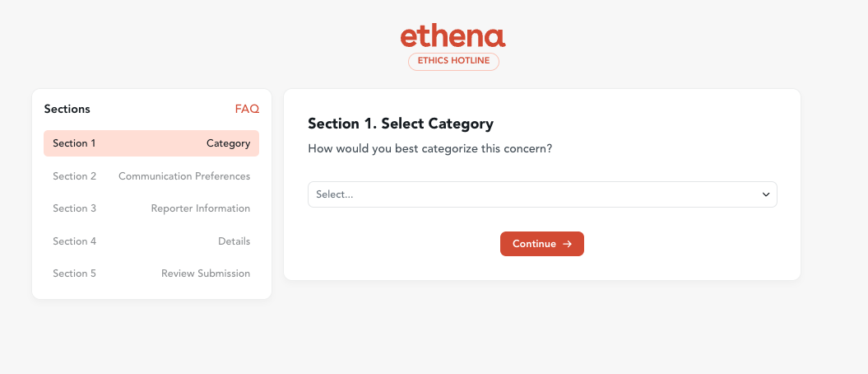The width and height of the screenshot is (868, 374).
Task: Click the Ethics Hotline badge
Action: pyautogui.click(x=453, y=62)
